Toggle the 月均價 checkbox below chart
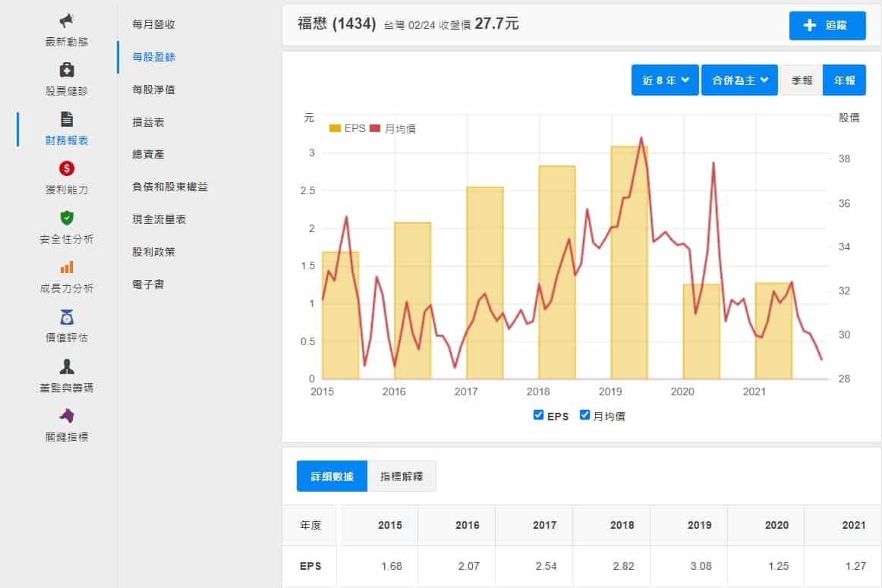This screenshot has width=882, height=588. [585, 415]
